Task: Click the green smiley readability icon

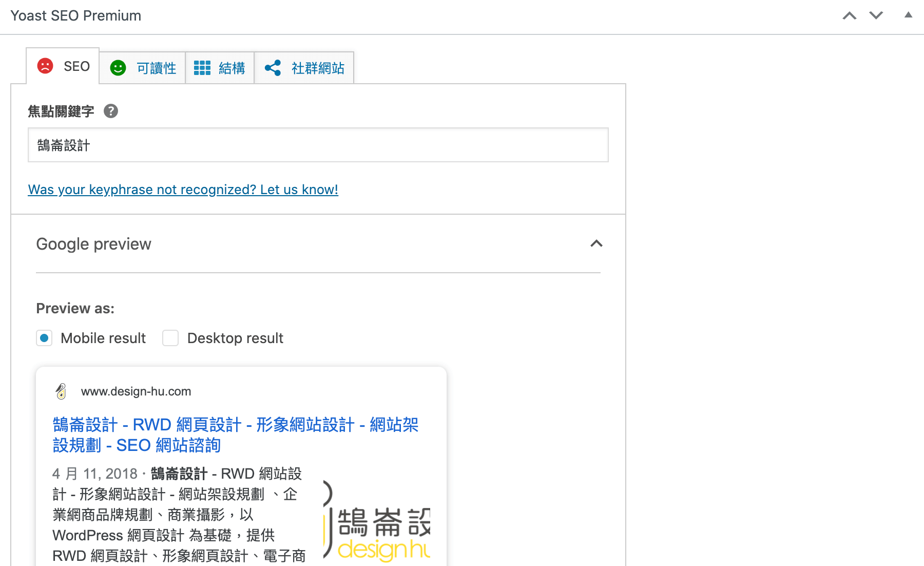Action: (x=118, y=68)
